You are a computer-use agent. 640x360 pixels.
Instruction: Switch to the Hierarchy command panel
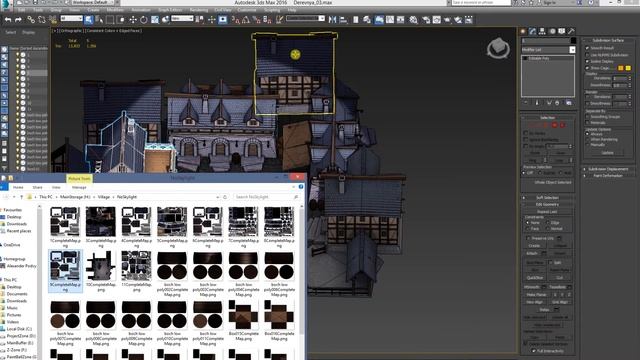pyautogui.click(x=542, y=31)
